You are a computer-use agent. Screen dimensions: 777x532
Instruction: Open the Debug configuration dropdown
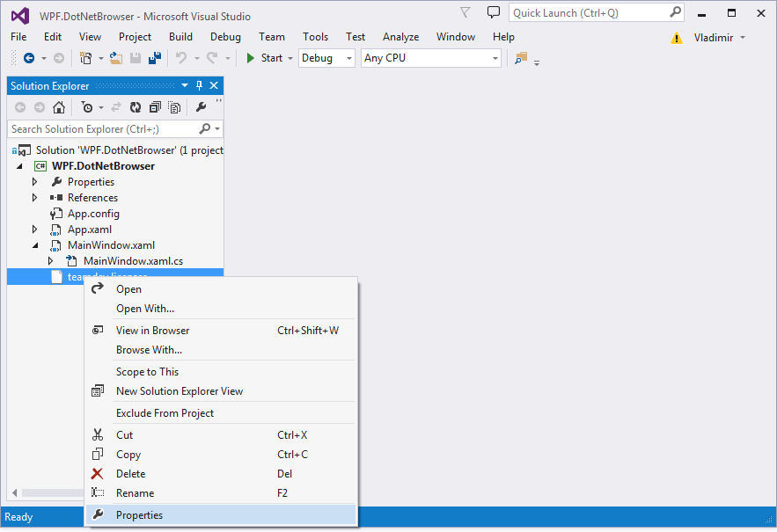pos(326,58)
